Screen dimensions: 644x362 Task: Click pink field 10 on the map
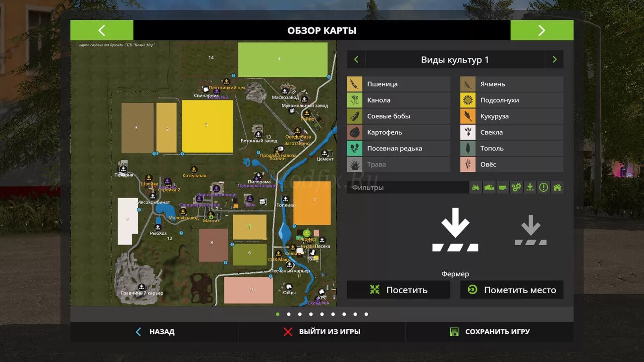(248, 290)
